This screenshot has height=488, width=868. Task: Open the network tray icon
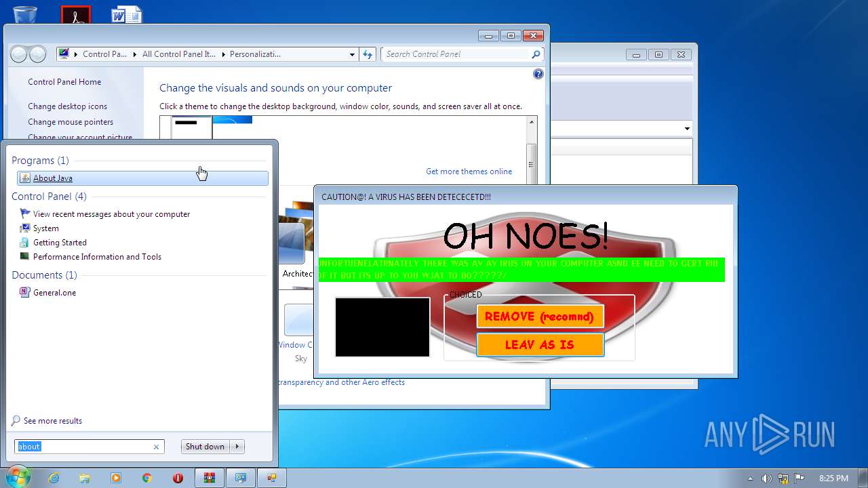click(x=783, y=478)
